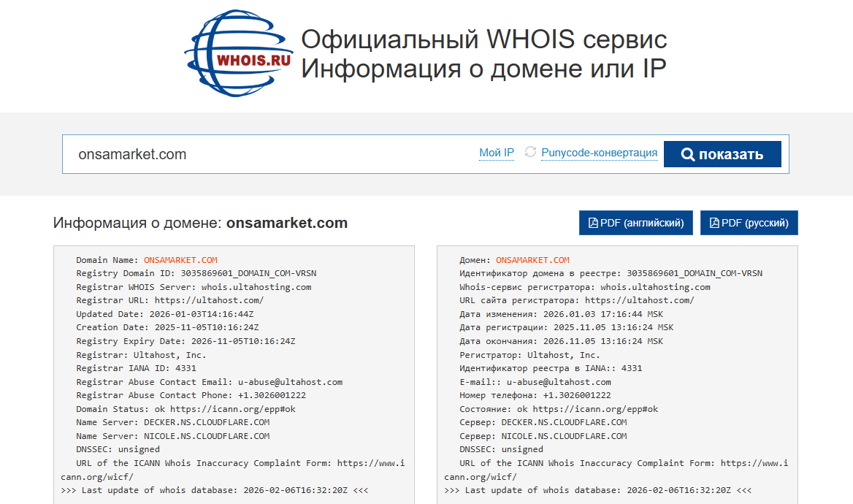Click the WHOIS.RU globe logo
This screenshot has height=504, width=853.
pyautogui.click(x=238, y=53)
